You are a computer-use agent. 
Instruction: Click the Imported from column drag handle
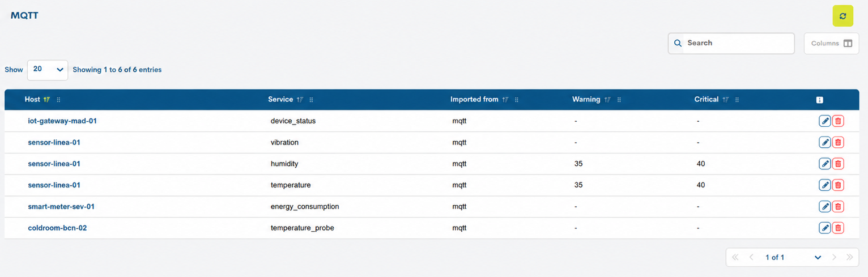pyautogui.click(x=517, y=100)
